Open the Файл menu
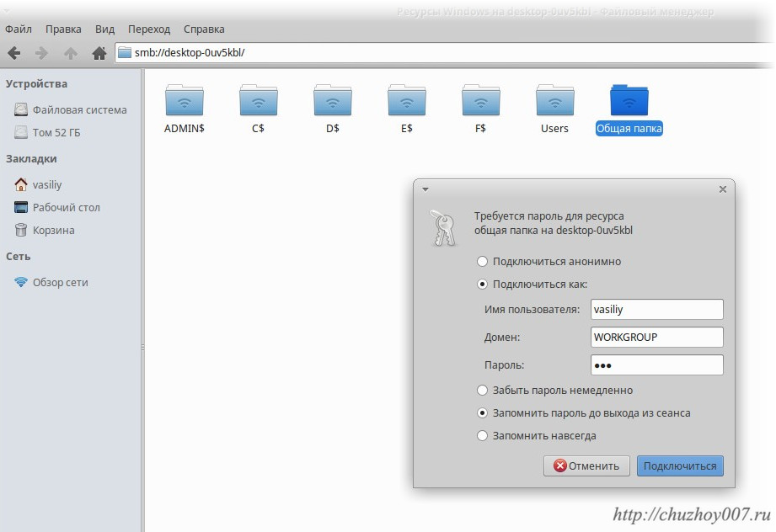Viewport: 776px width, 532px height. coord(19,29)
